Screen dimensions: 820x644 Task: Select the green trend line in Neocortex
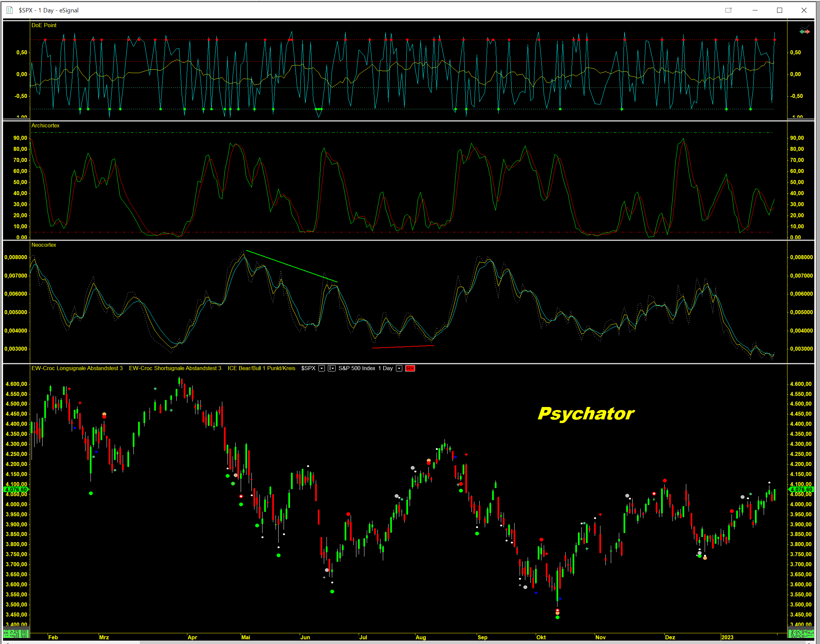click(291, 266)
